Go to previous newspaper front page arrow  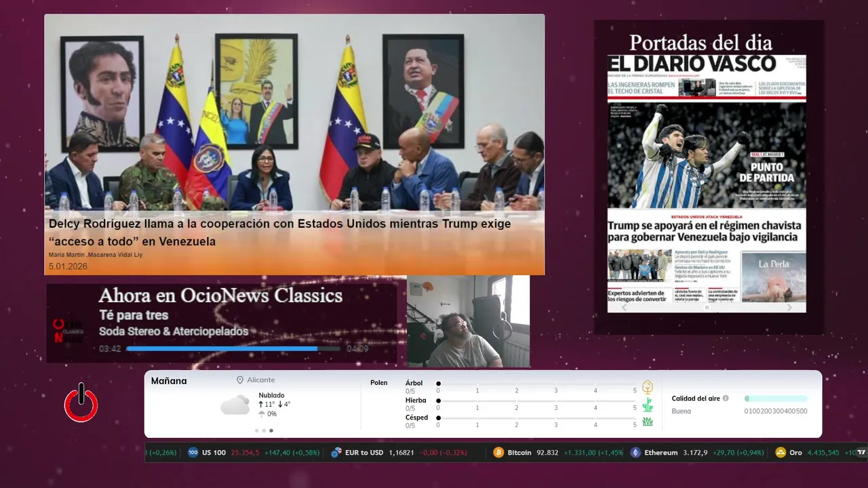pos(625,307)
